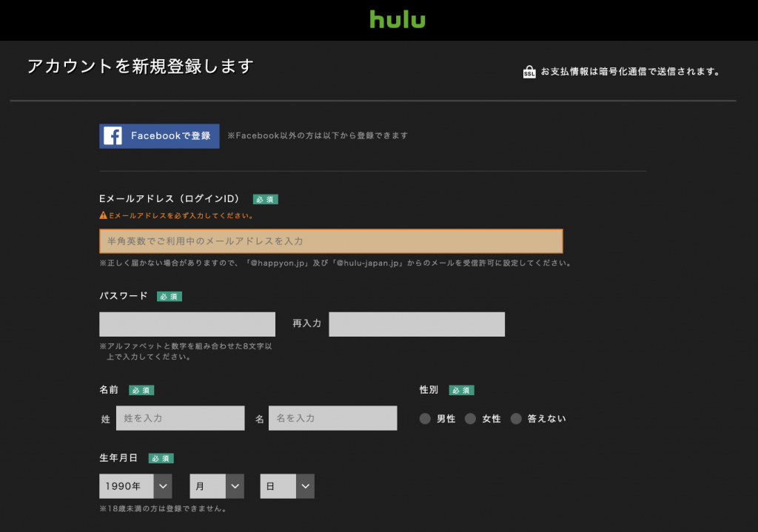Click the 必須 badge beside Eメールアドレス

coord(266,199)
